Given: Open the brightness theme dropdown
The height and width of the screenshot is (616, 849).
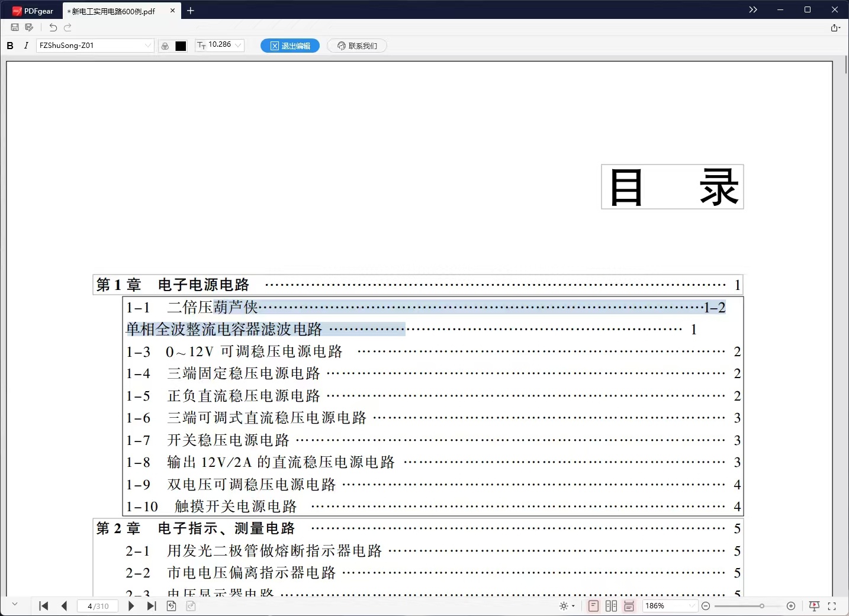Looking at the screenshot, I should click(567, 606).
